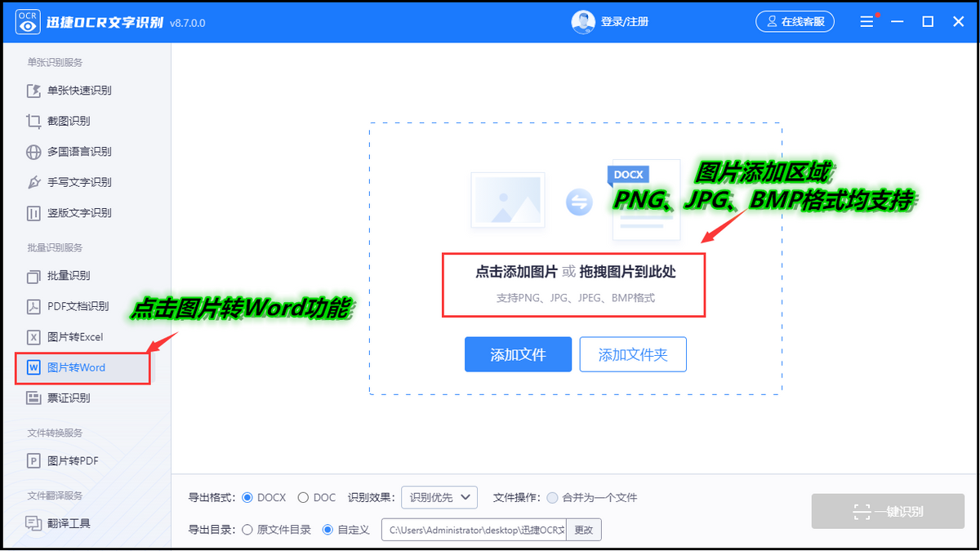Image resolution: width=980 pixels, height=551 pixels.
Task: Click the 批量识别服务 section header
Action: (55, 247)
